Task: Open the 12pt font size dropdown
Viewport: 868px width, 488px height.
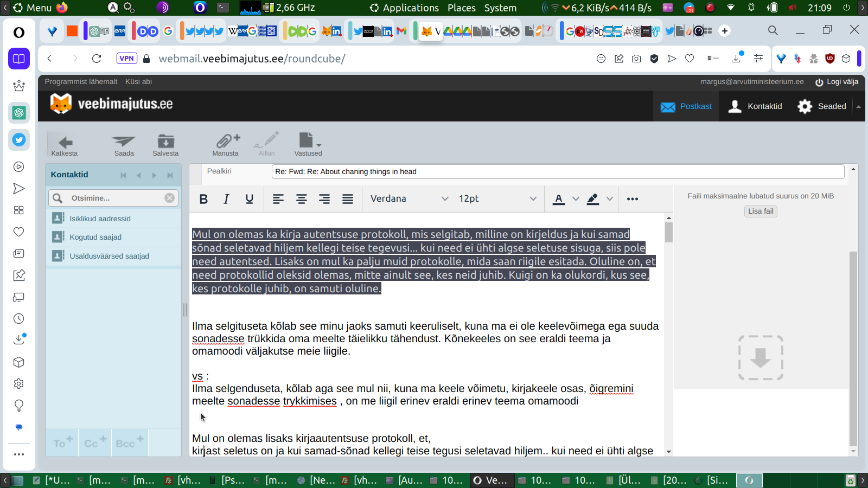Action: pyautogui.click(x=497, y=199)
